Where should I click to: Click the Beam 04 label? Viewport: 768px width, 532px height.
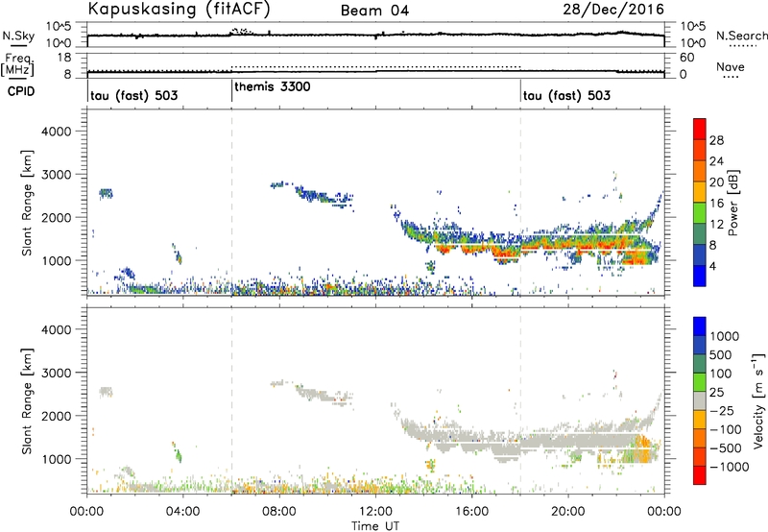(x=374, y=11)
